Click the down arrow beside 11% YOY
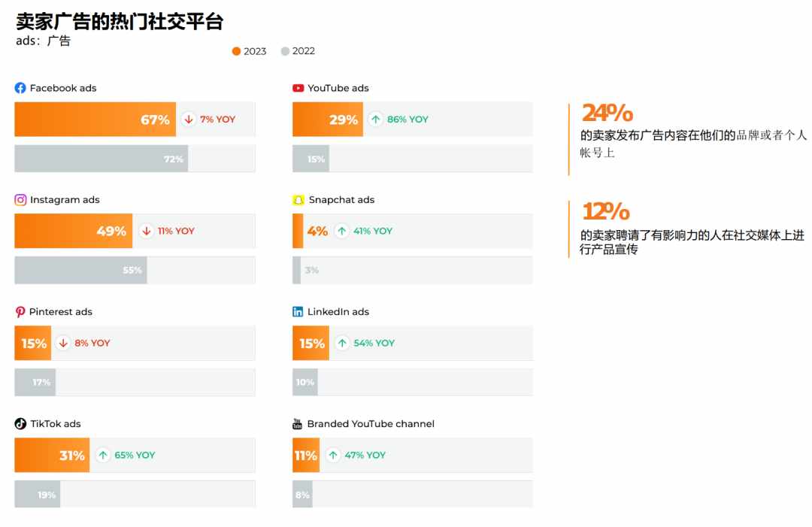Screen dimensions: 812x527 147,231
